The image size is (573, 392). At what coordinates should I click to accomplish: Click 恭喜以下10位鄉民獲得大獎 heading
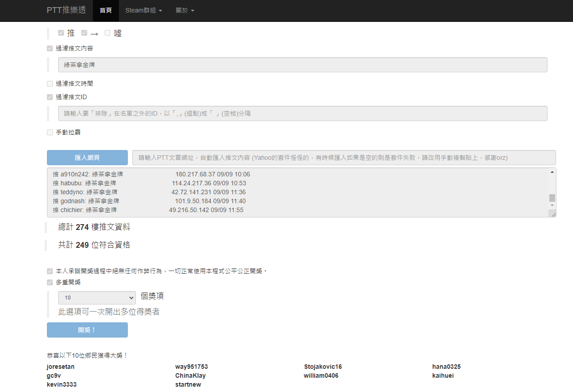click(x=87, y=355)
